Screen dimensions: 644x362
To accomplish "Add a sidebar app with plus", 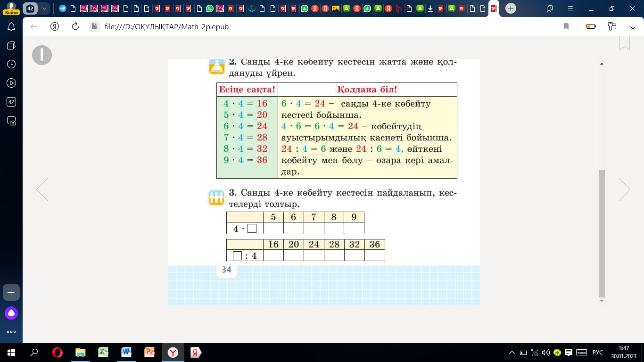I will pos(11,292).
